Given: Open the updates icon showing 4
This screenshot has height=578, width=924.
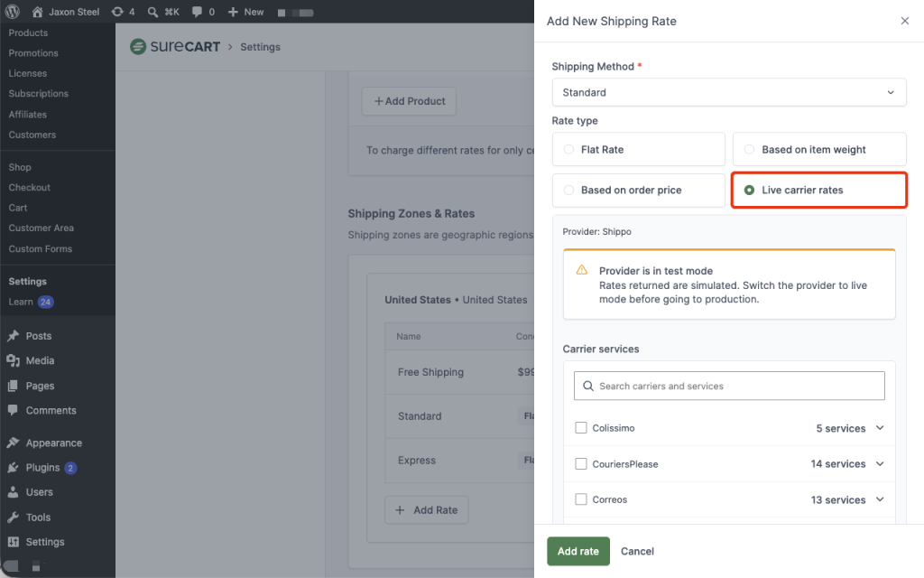Looking at the screenshot, I should pos(117,12).
